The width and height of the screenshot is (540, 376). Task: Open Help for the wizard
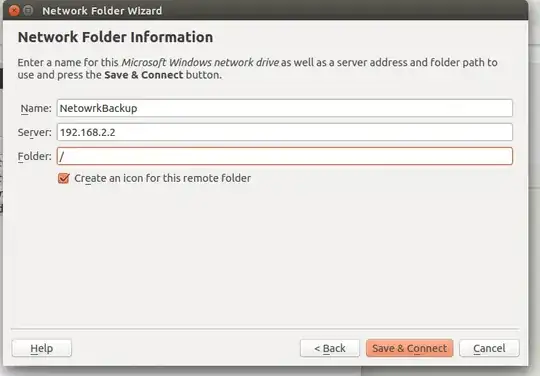(x=42, y=348)
